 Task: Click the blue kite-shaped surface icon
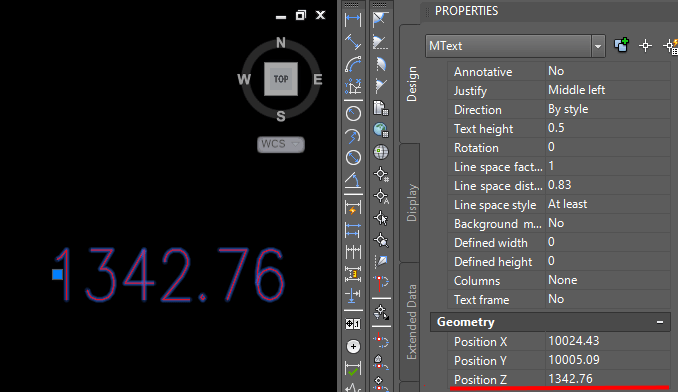tap(381, 261)
